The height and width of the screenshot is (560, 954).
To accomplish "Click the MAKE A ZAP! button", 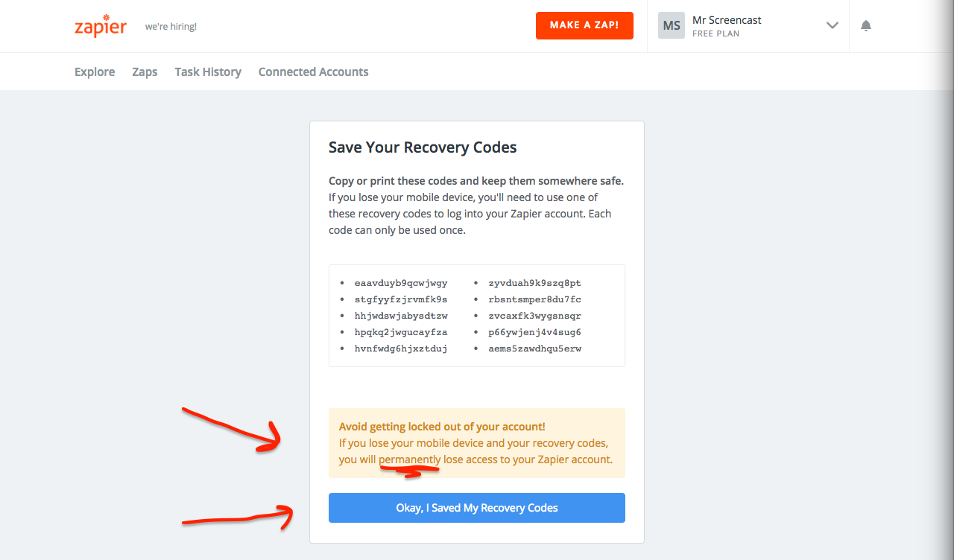I will pos(584,25).
